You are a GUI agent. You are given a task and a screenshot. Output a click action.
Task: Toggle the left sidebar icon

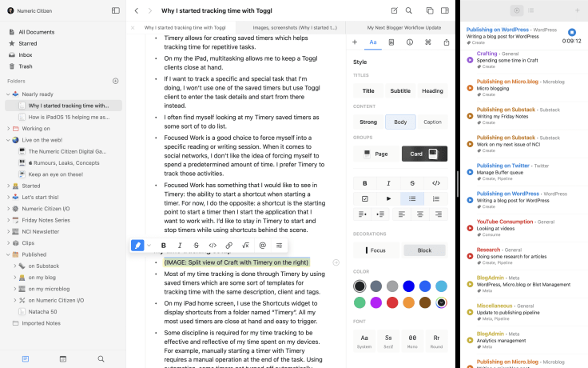click(x=116, y=10)
